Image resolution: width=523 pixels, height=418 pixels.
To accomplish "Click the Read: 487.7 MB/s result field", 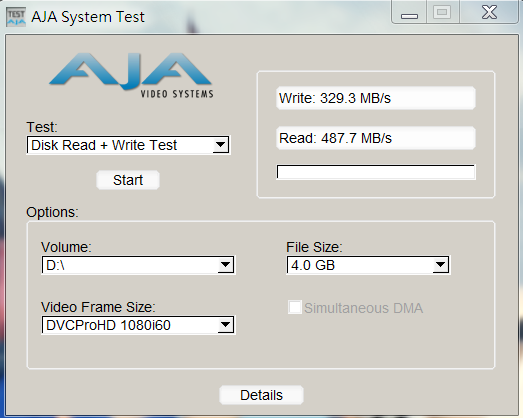I will click(x=376, y=138).
